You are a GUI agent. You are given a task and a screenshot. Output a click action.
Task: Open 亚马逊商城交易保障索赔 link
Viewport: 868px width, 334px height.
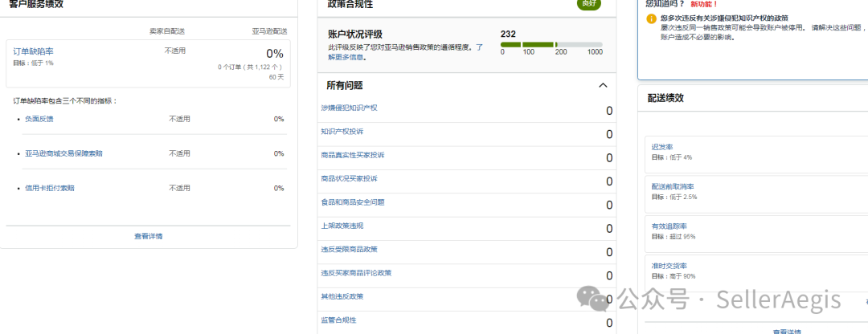[x=63, y=153]
